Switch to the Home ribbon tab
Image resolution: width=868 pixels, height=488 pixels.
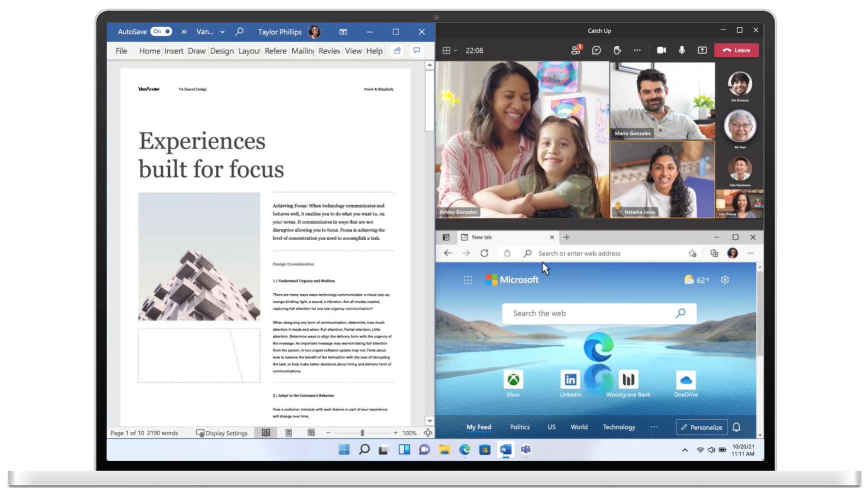[x=149, y=51]
